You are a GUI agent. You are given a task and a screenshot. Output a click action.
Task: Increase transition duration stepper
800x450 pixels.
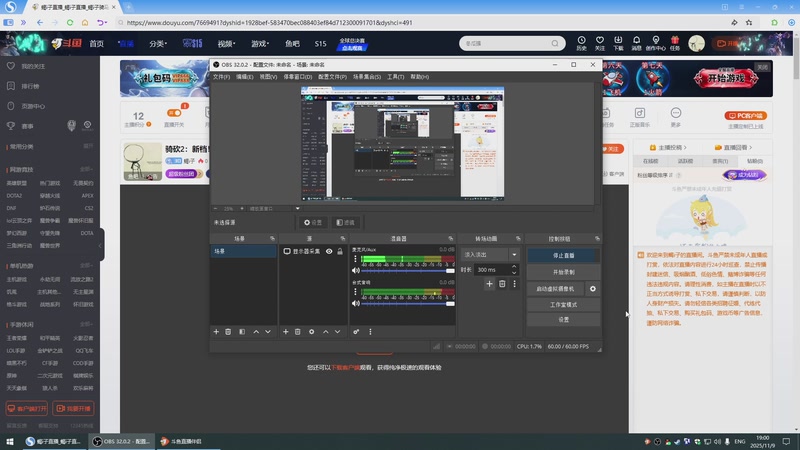(514, 266)
